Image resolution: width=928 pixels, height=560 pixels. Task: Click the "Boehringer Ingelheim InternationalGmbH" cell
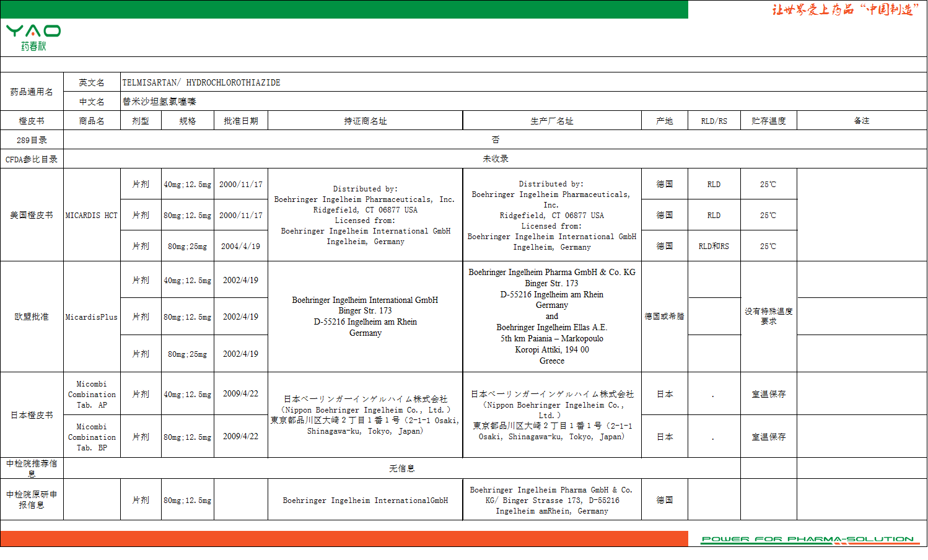366,500
